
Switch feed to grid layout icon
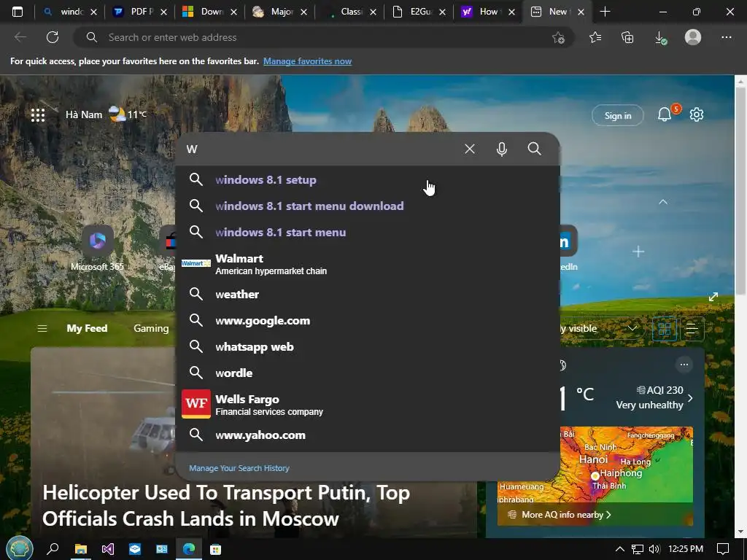[664, 329]
